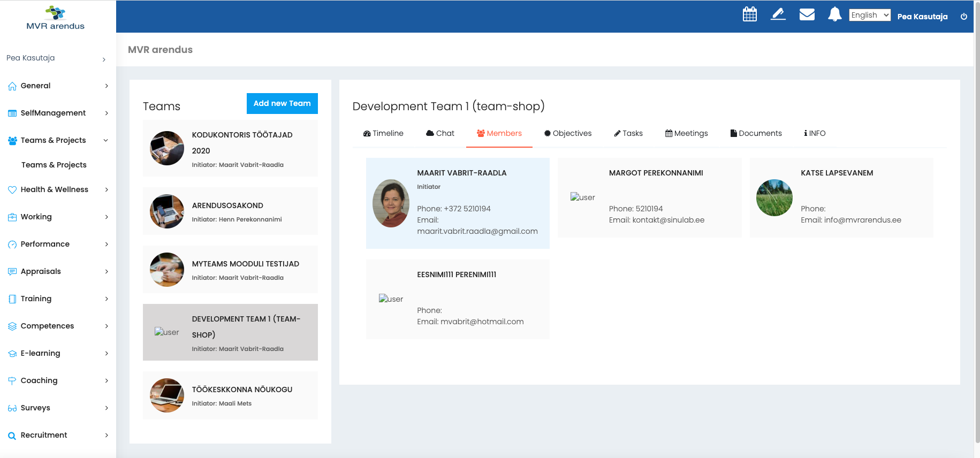Viewport: 980px width, 458px height.
Task: Click the Performance gauge icon
Action: pyautogui.click(x=12, y=245)
